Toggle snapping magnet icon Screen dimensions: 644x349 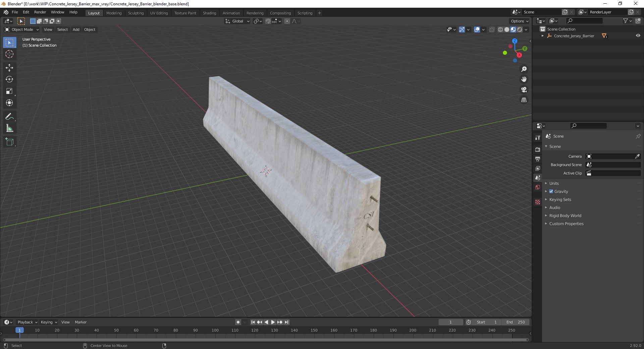[268, 21]
